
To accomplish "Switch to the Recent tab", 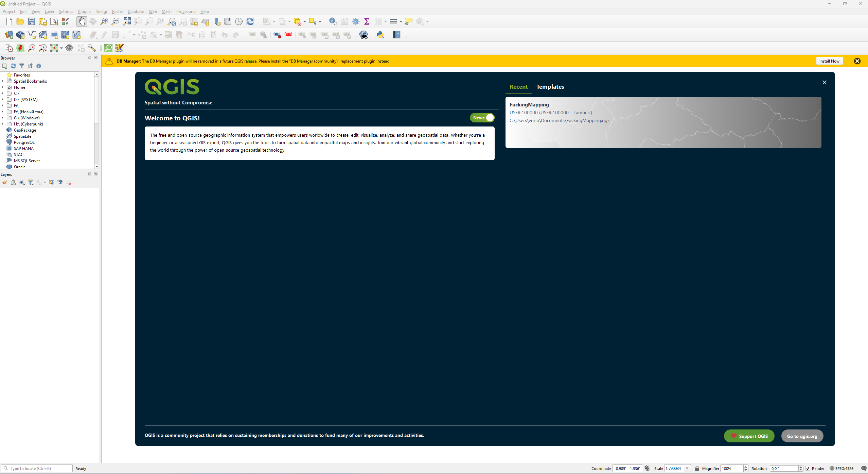I will click(x=519, y=87).
